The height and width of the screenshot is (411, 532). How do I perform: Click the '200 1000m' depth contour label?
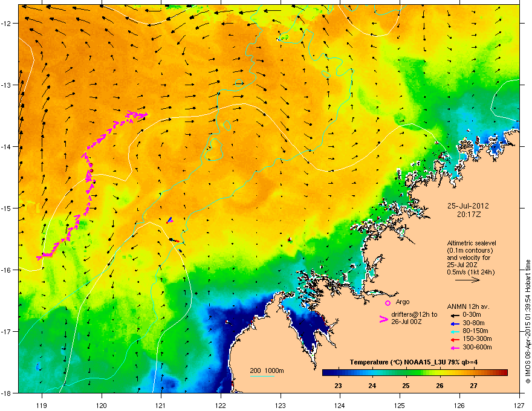(x=267, y=371)
